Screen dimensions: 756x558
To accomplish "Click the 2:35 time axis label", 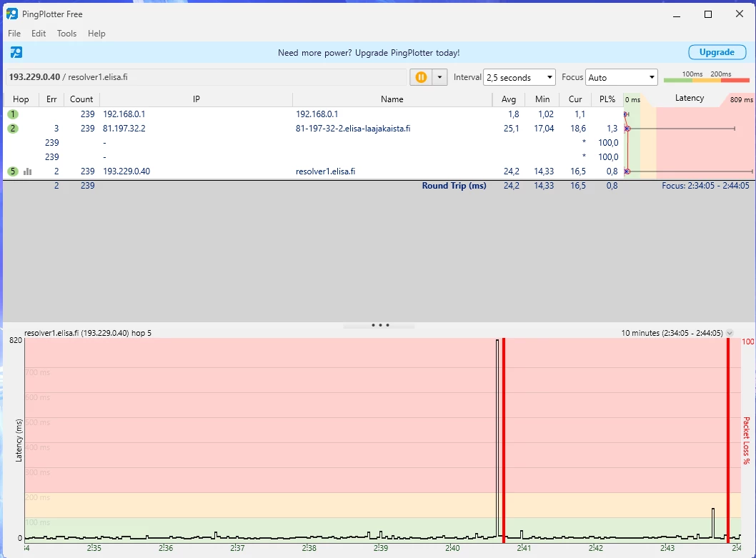I will pyautogui.click(x=94, y=548).
